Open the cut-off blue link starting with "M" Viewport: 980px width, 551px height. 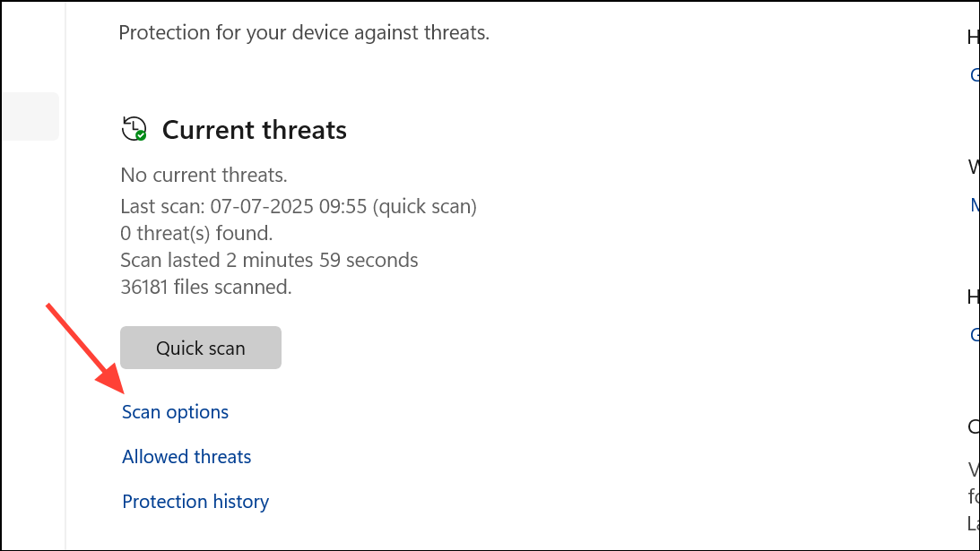975,205
